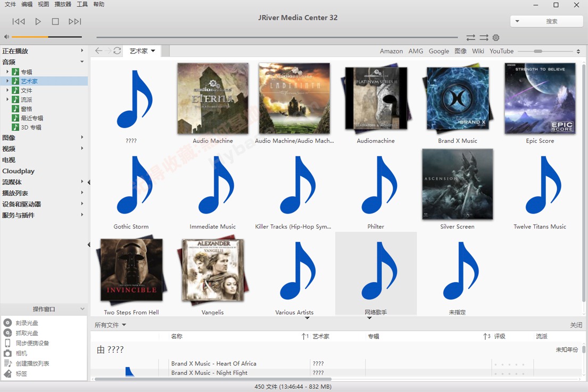This screenshot has width=588, height=392.
Task: Select row Brand X Music - Night Flight
Action: (x=209, y=372)
